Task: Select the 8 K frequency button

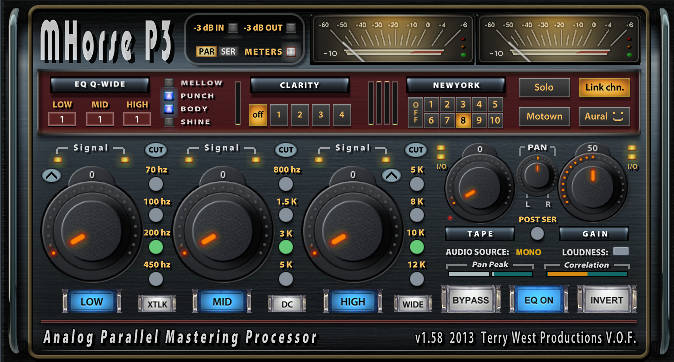Action: pos(416,215)
